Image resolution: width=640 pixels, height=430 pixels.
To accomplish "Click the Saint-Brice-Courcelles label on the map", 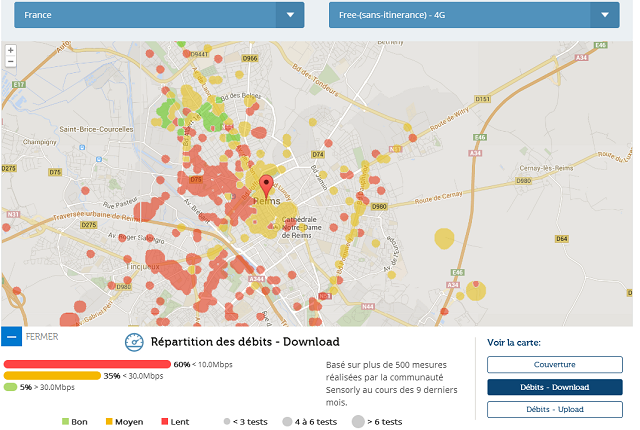I will (95, 129).
